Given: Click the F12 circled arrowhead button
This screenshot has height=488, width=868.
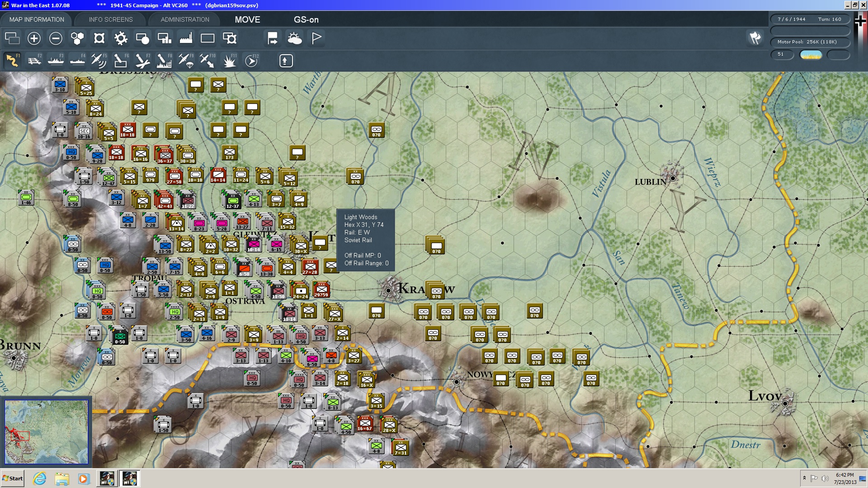Looking at the screenshot, I should (251, 61).
